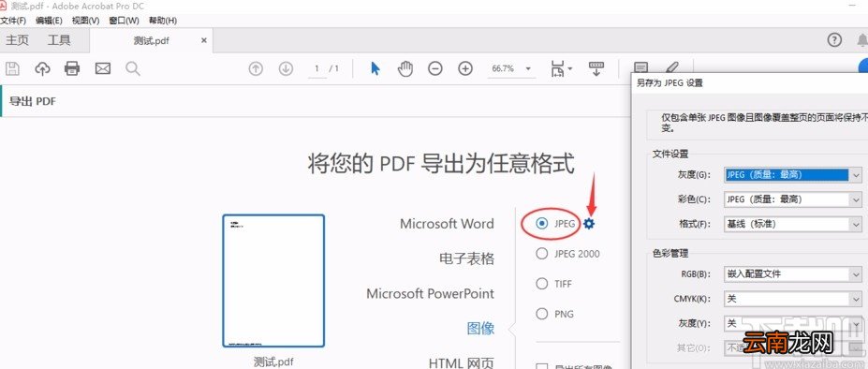Open the page fit options icon
Viewport: 868px width, 369px height.
coord(561,68)
